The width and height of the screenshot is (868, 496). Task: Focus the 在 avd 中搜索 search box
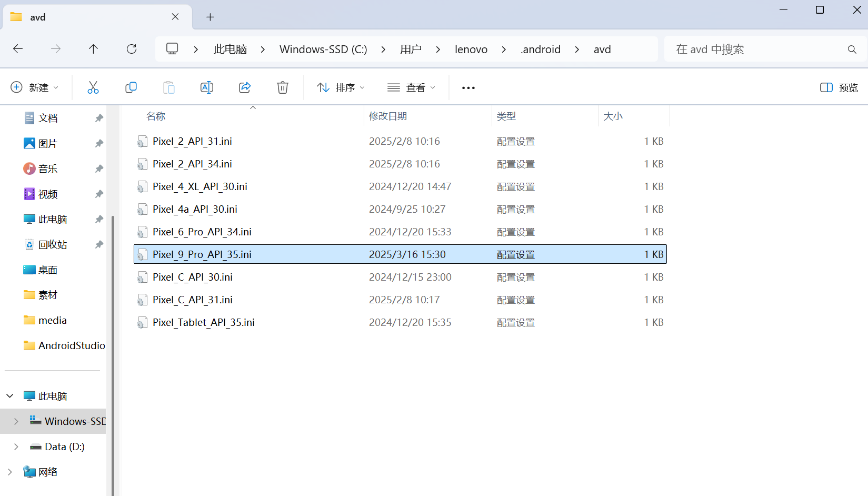[x=765, y=49]
